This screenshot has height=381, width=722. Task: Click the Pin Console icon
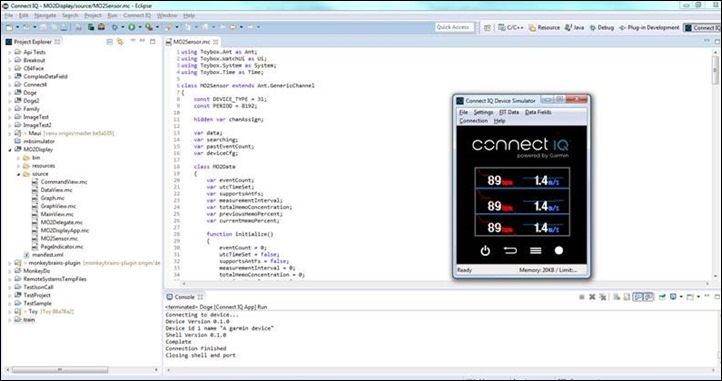662,297
